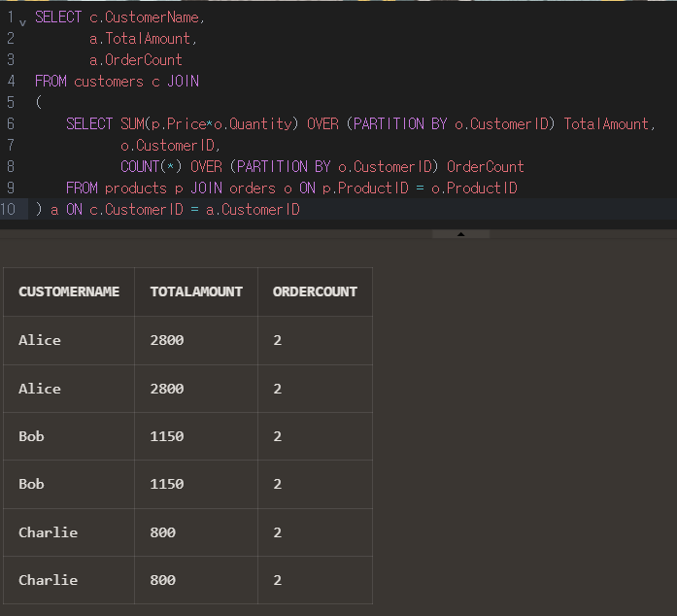The width and height of the screenshot is (677, 616).
Task: Click the SUM function in line 6
Action: coord(132,124)
